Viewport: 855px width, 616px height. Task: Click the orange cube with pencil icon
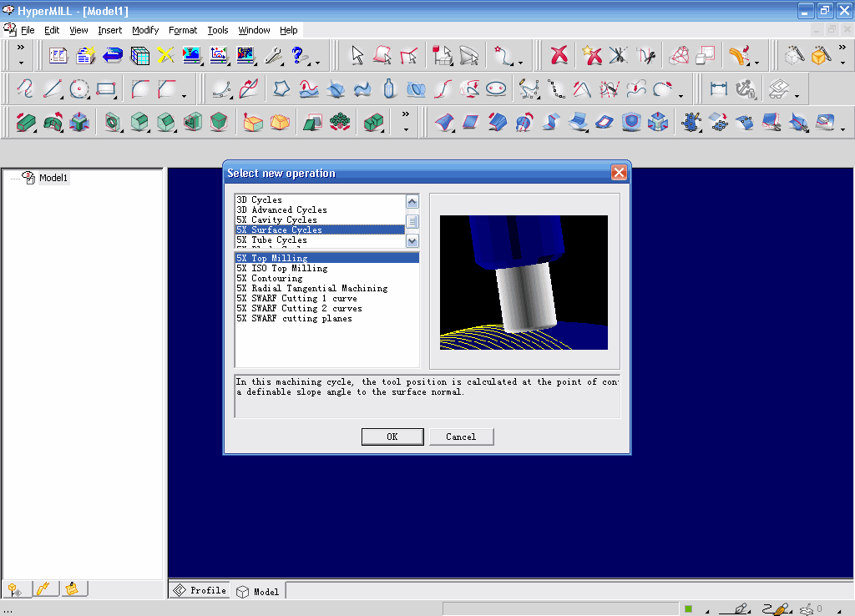click(821, 55)
